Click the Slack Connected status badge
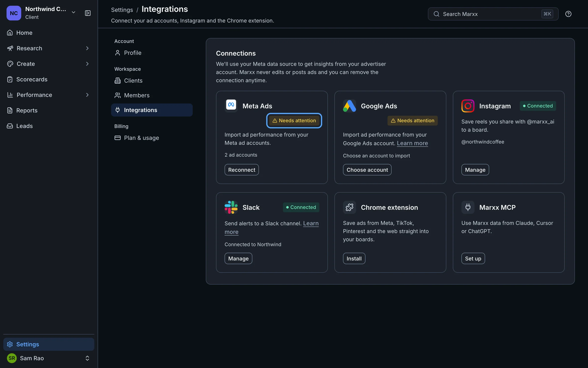This screenshot has width=588, height=368. click(x=301, y=207)
